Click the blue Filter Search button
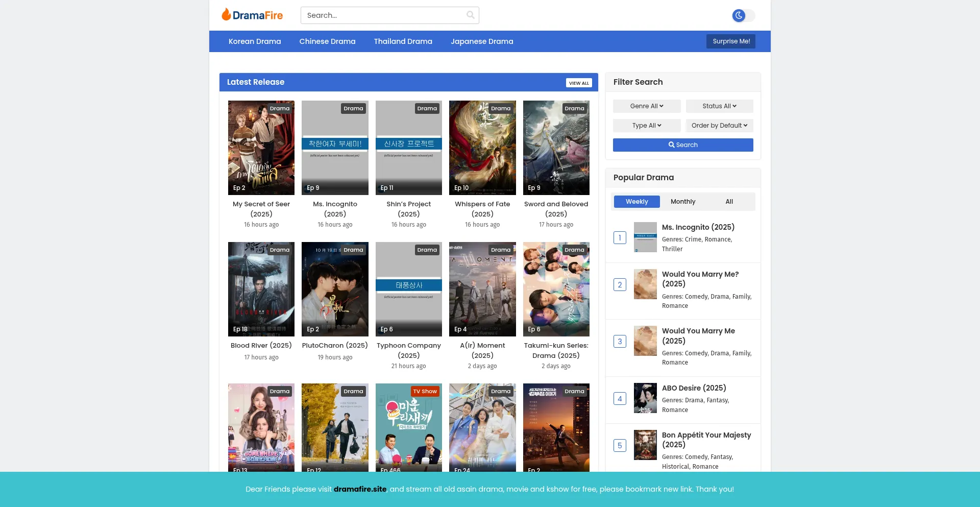The width and height of the screenshot is (980, 507). coord(682,145)
